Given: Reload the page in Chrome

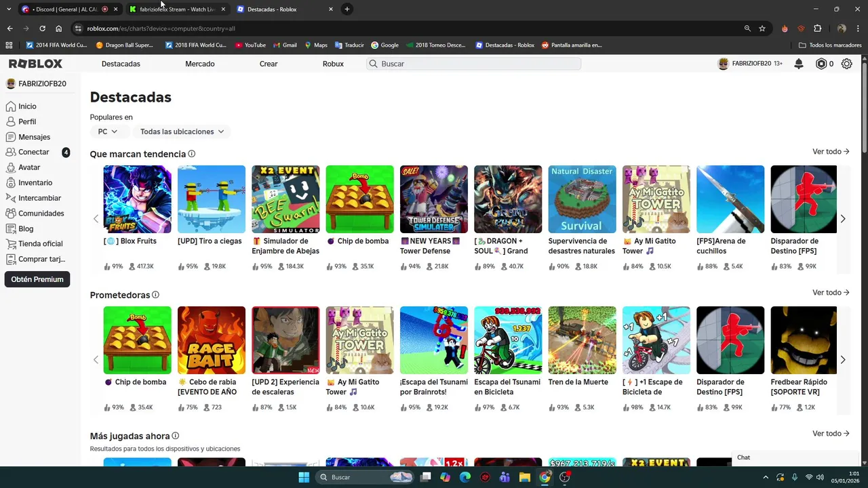Looking at the screenshot, I should click(x=42, y=28).
